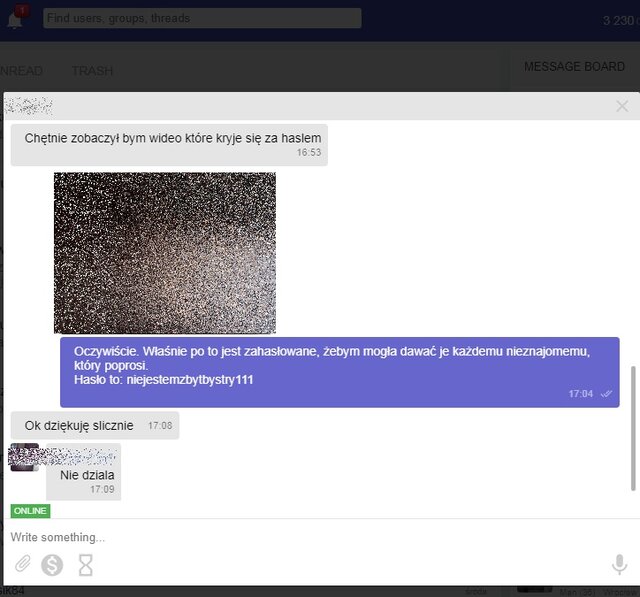Open the Unread tab
640x597 pixels.
pos(21,71)
